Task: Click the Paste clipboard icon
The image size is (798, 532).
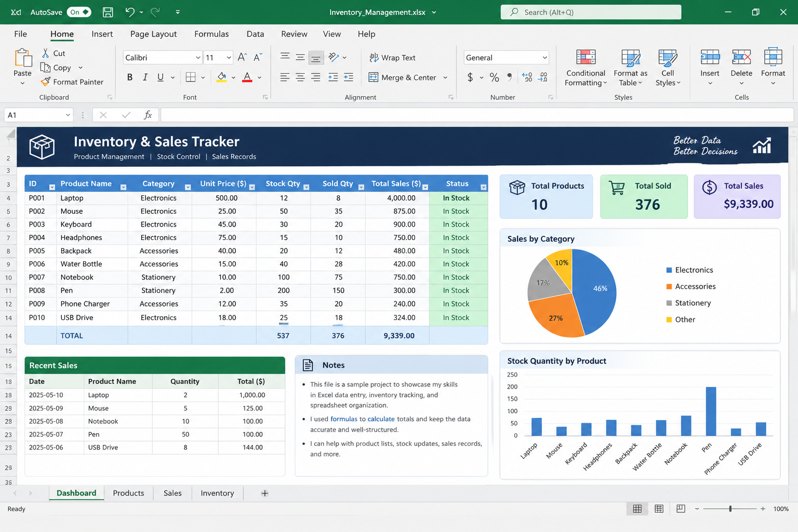Action: pyautogui.click(x=22, y=58)
